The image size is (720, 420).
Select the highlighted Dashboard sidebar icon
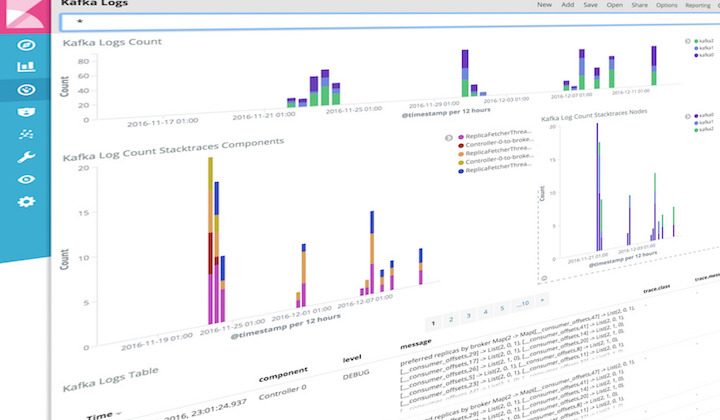point(26,90)
